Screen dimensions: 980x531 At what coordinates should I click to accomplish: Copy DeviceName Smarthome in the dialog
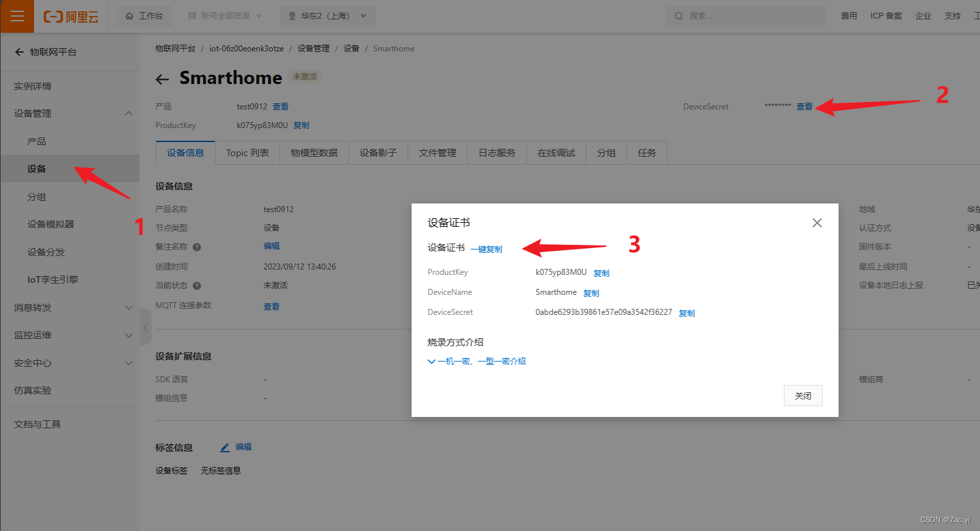click(591, 293)
